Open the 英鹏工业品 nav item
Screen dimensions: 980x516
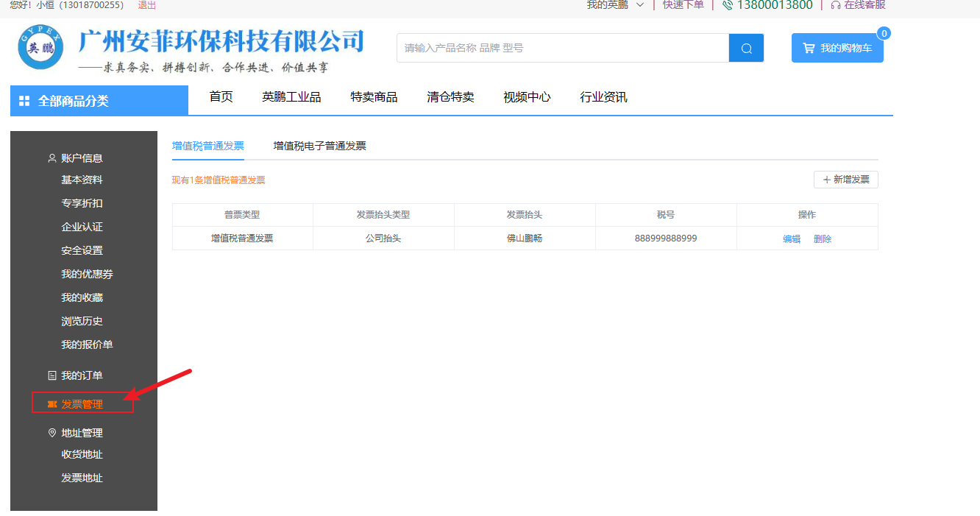[x=291, y=97]
